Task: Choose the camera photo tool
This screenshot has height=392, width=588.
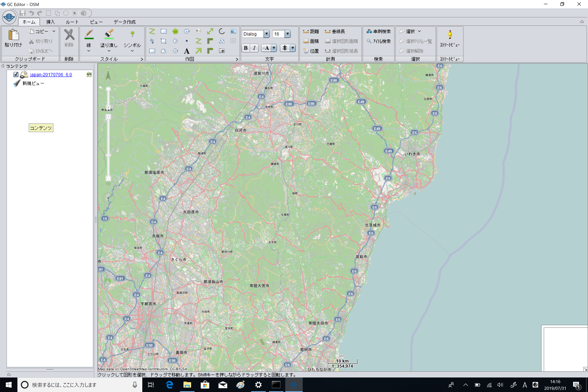Action: point(222,51)
